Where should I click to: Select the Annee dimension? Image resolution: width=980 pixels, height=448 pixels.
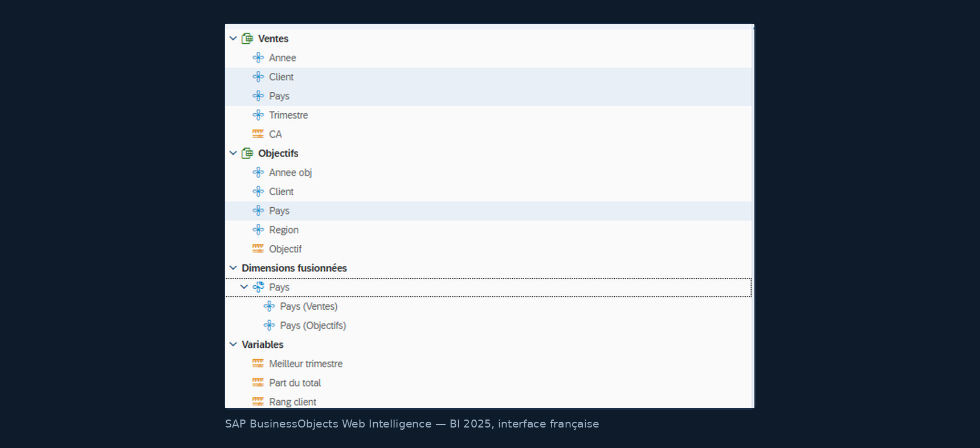(283, 57)
